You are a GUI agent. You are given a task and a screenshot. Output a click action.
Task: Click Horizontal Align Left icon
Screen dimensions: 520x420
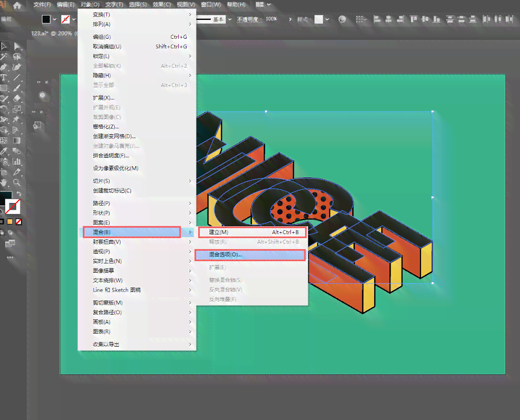pyautogui.click(x=377, y=19)
